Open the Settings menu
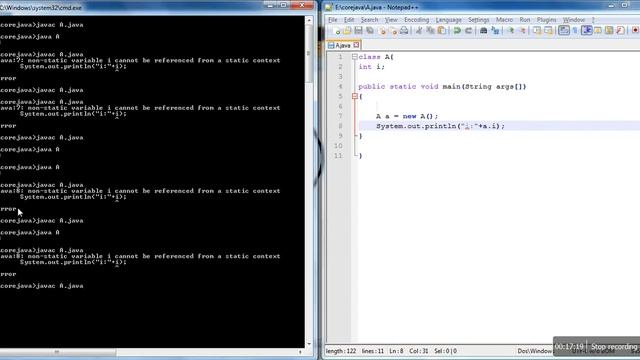 click(478, 20)
